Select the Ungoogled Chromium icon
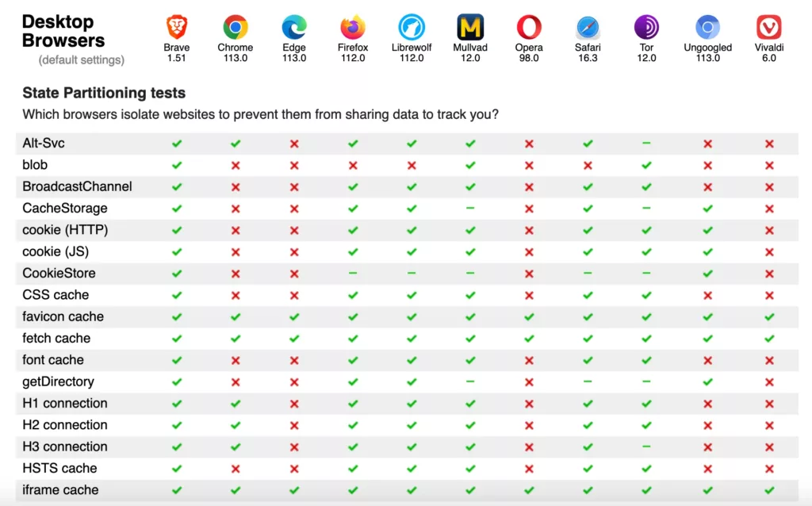The width and height of the screenshot is (812, 506). click(707, 28)
